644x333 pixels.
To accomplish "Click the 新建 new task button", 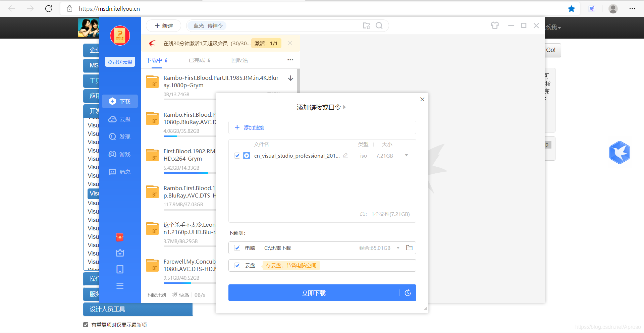I will tap(163, 26).
